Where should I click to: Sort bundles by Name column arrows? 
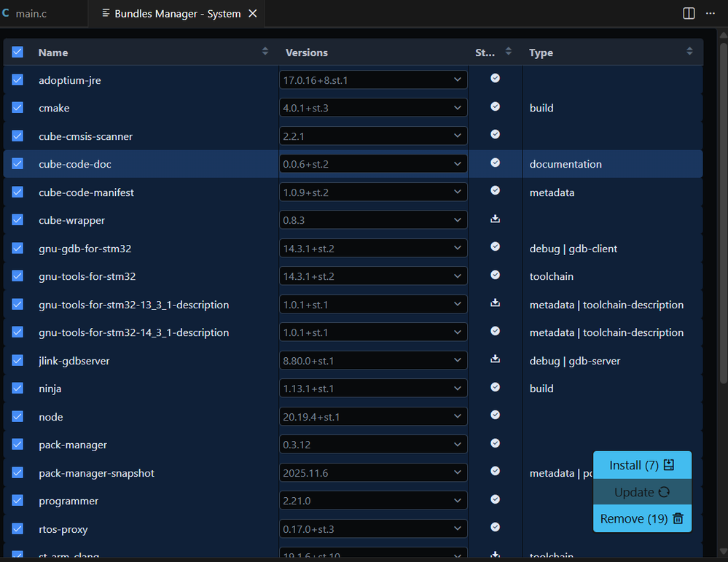point(265,52)
